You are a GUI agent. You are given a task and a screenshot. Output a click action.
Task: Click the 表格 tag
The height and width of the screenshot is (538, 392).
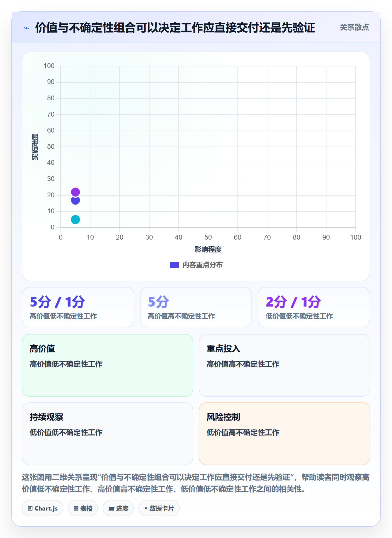[83, 508]
